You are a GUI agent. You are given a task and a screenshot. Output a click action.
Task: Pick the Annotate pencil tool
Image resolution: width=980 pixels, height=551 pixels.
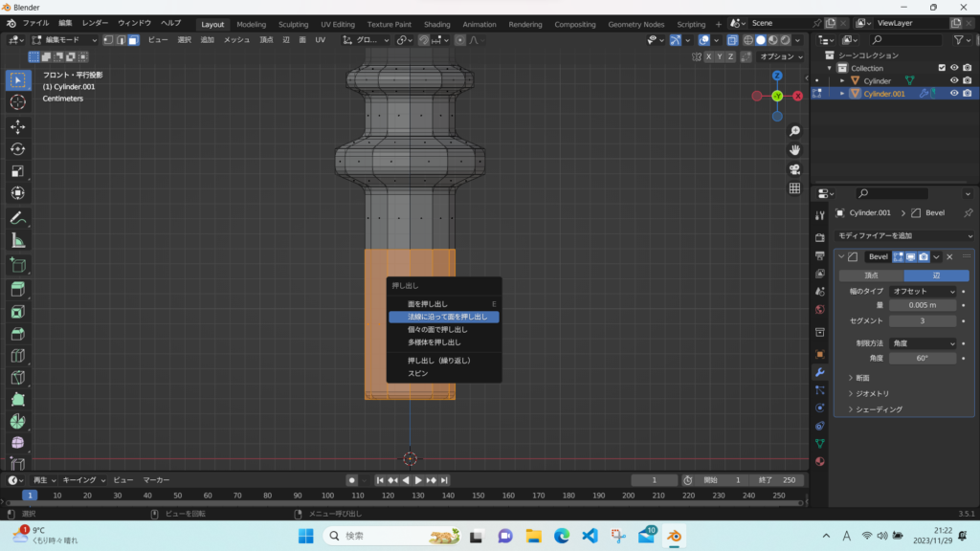(x=17, y=218)
